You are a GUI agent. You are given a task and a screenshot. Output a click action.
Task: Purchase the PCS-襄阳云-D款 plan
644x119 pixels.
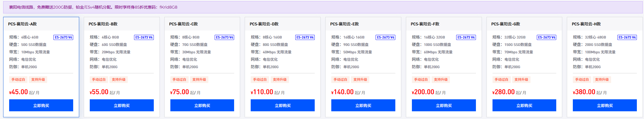[x=283, y=105]
